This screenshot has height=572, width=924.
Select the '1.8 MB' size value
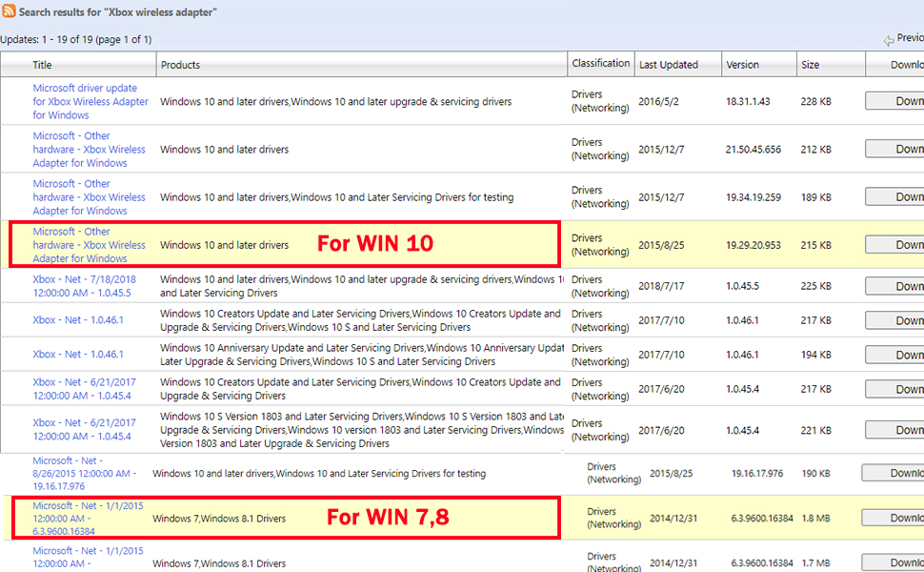[815, 519]
